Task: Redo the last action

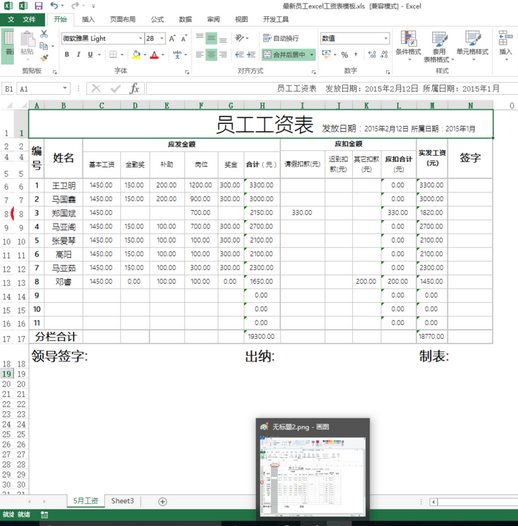Action: [x=75, y=6]
